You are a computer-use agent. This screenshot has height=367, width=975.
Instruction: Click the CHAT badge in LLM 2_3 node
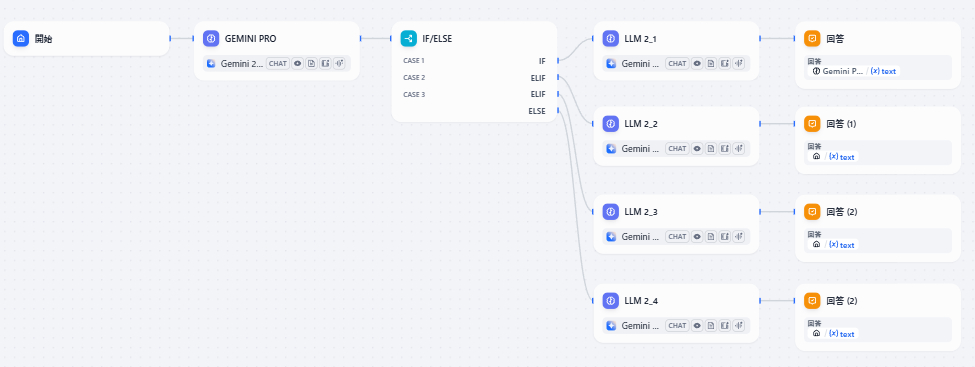tap(677, 237)
